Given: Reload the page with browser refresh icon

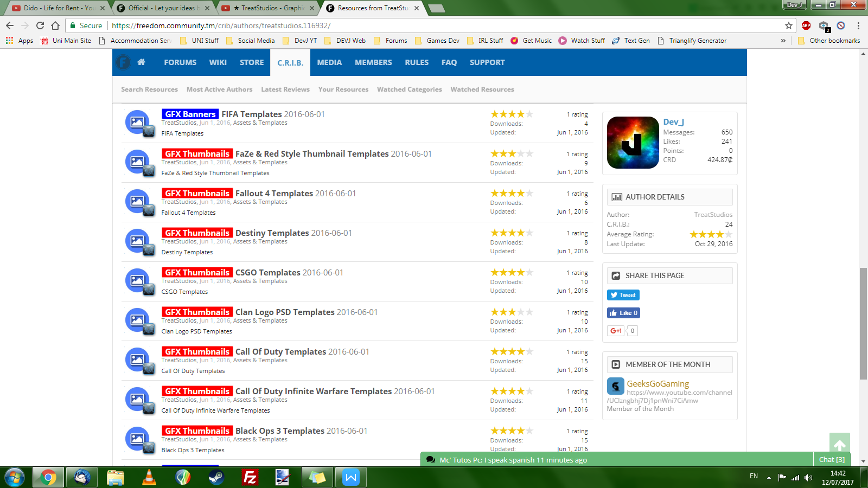Looking at the screenshot, I should click(40, 25).
